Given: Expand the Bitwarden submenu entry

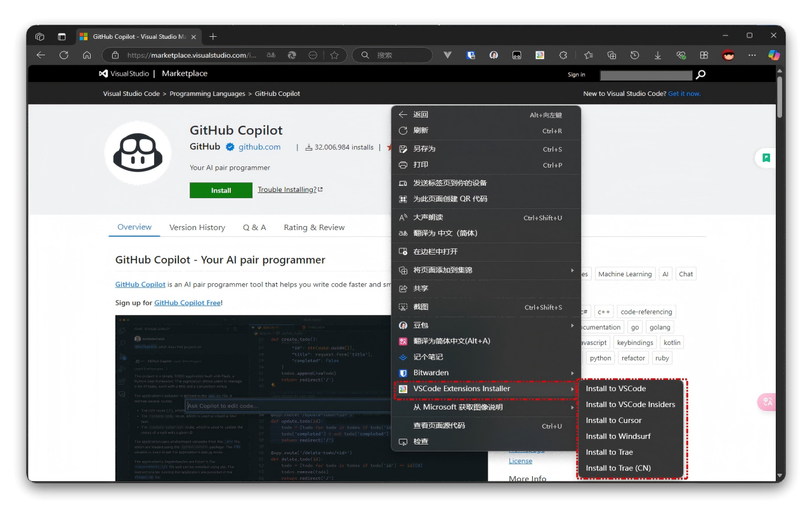Looking at the screenshot, I should coord(486,373).
